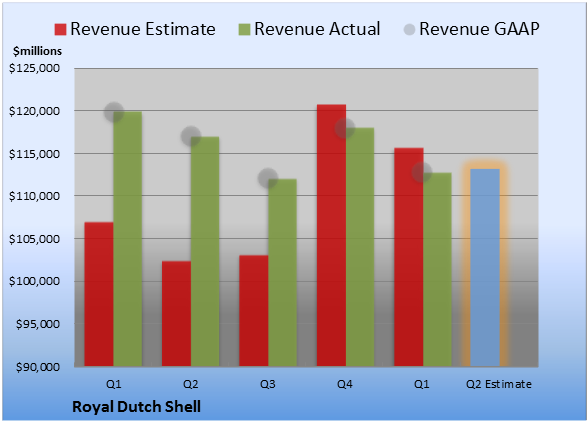Click the $105,000 axis value
The image size is (588, 422).
click(x=34, y=239)
